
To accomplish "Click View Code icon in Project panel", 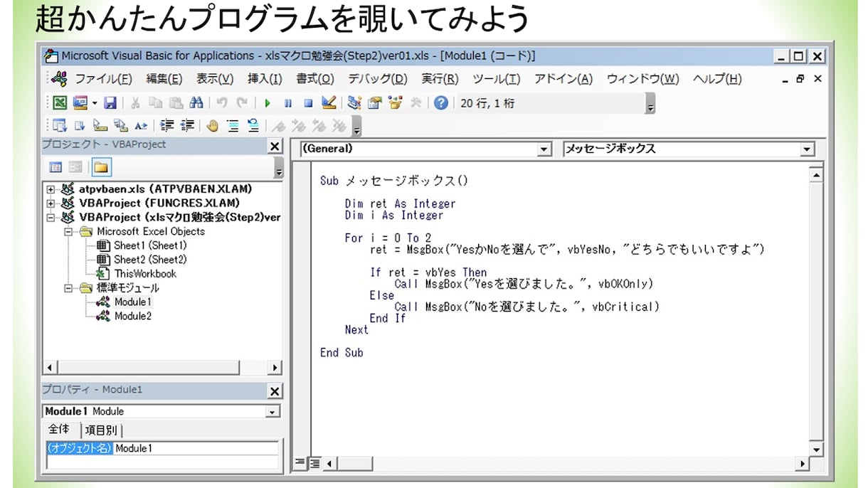I will [55, 168].
